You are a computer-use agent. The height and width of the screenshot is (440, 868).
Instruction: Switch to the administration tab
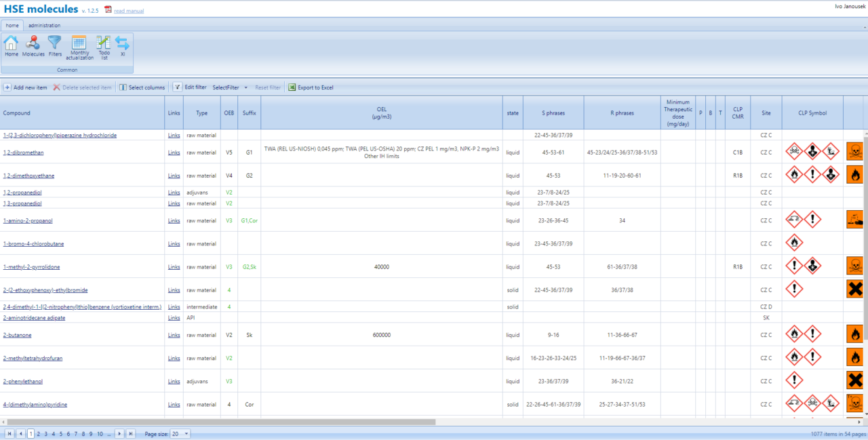coord(44,25)
